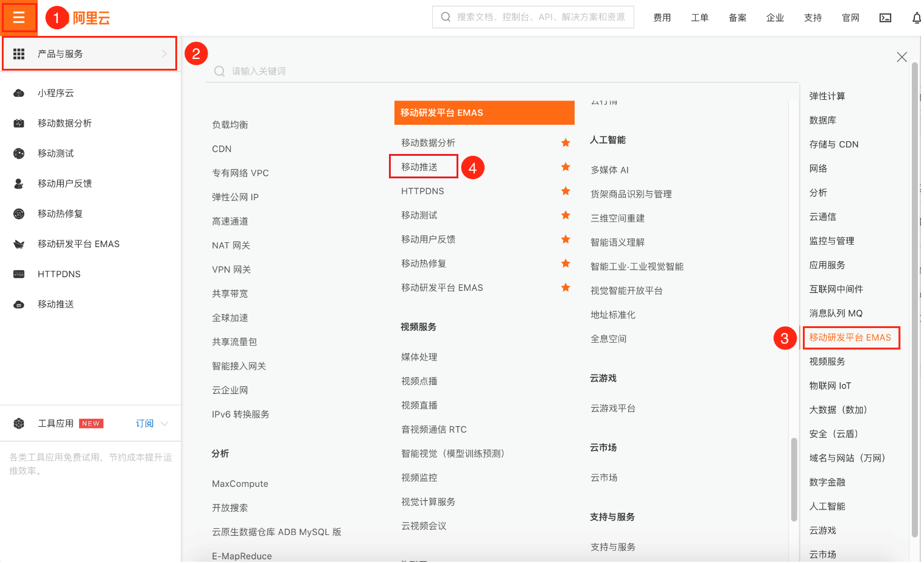Image resolution: width=924 pixels, height=563 pixels.
Task: Toggle favorite star for 移动热修复
Action: coord(565,264)
